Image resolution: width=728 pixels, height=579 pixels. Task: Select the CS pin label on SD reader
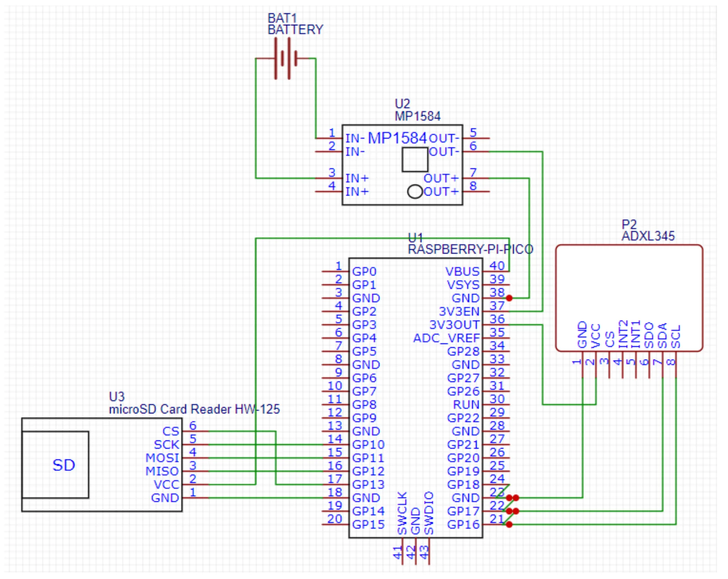(x=171, y=431)
